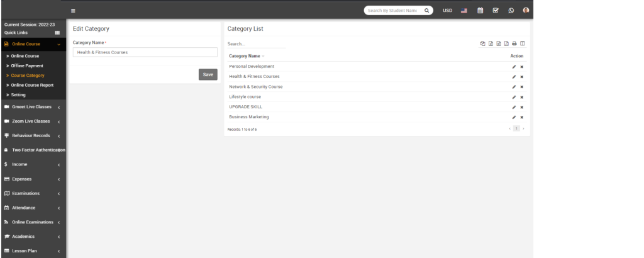
Task: Export category list to Excel
Action: 491,43
